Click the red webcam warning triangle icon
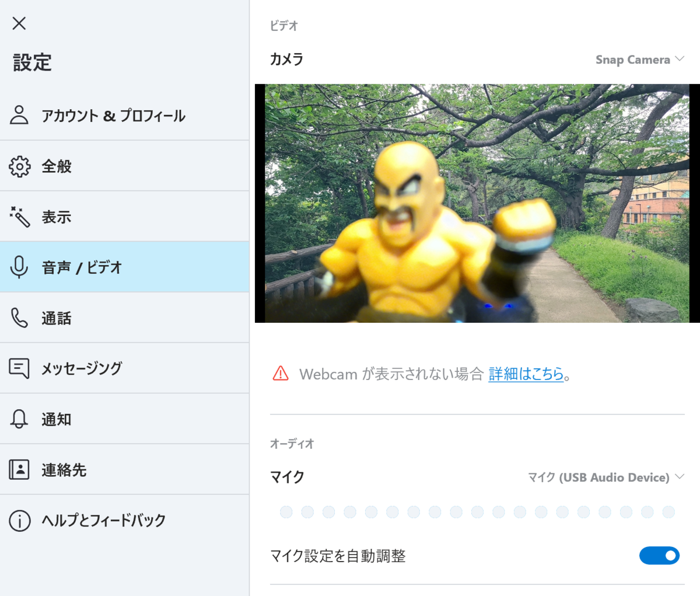 tap(279, 374)
